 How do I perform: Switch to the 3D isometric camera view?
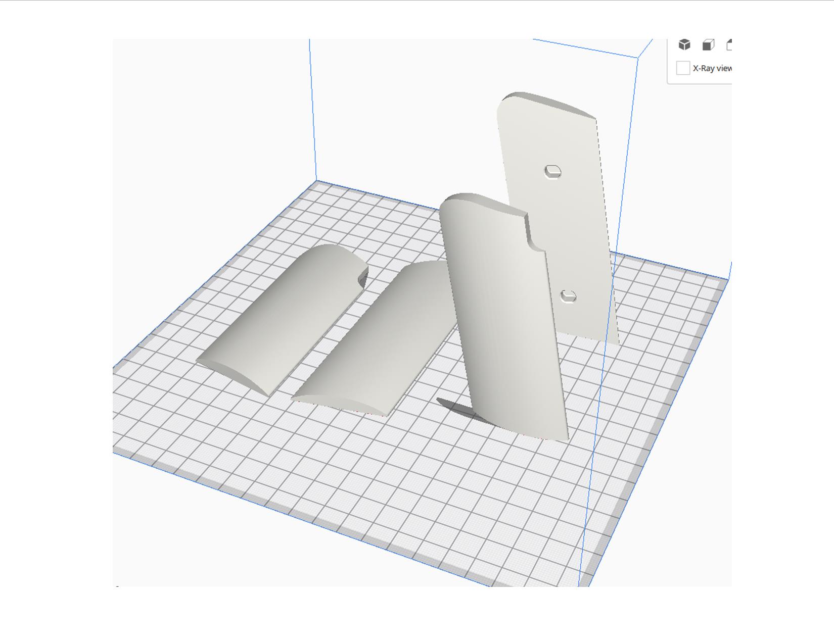pos(684,45)
